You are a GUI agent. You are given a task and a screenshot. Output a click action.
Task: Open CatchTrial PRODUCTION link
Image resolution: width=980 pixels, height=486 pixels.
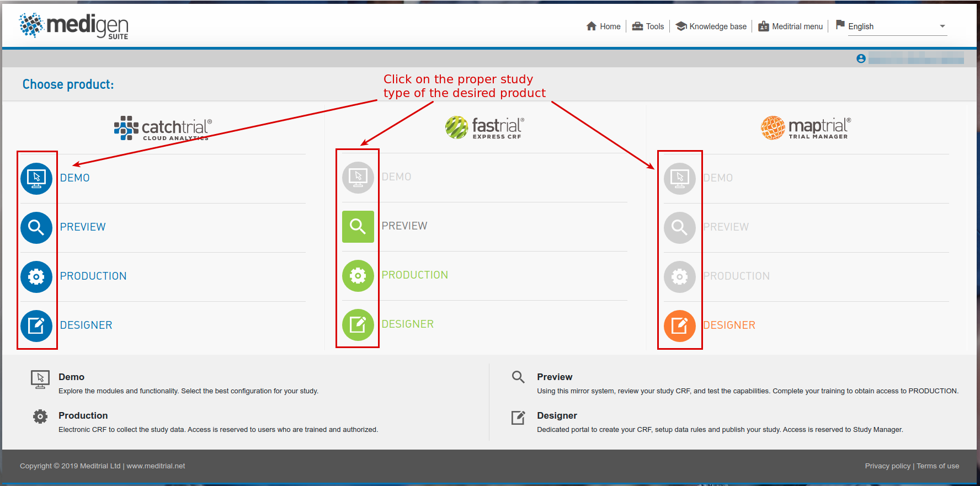tap(93, 276)
